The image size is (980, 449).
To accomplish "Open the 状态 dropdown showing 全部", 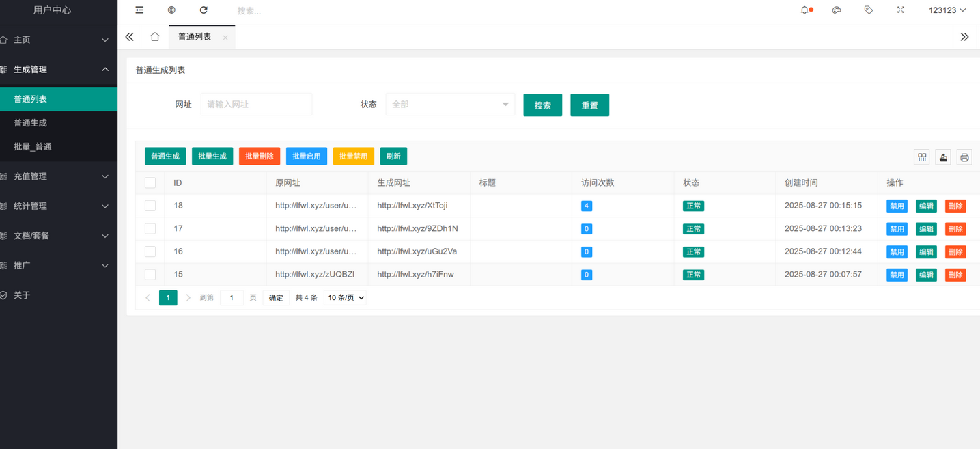I will pyautogui.click(x=449, y=104).
